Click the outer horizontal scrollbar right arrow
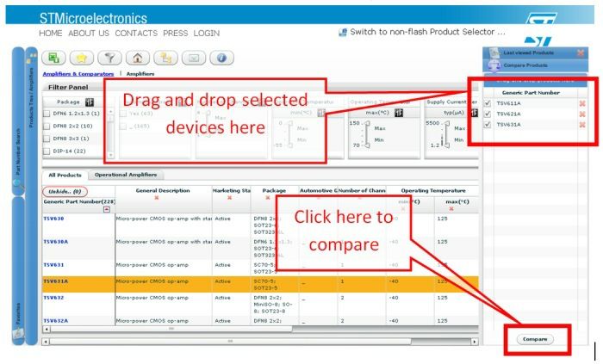This screenshot has height=364, width=603. [x=475, y=342]
